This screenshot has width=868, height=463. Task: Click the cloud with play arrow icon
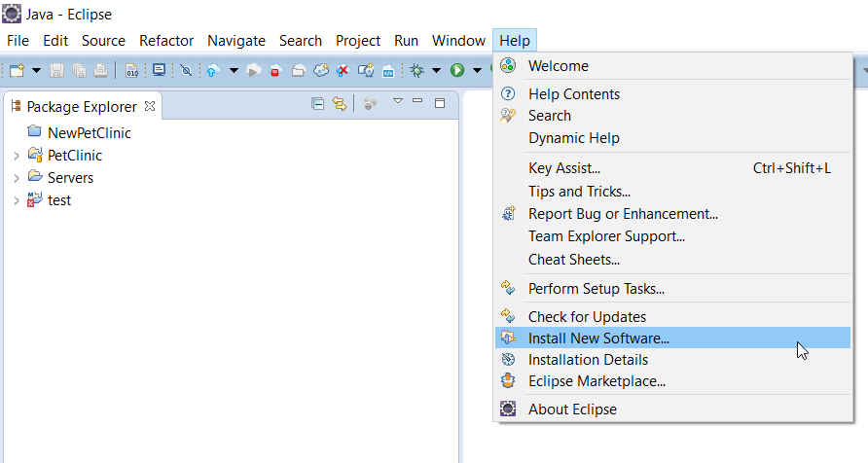tap(254, 70)
